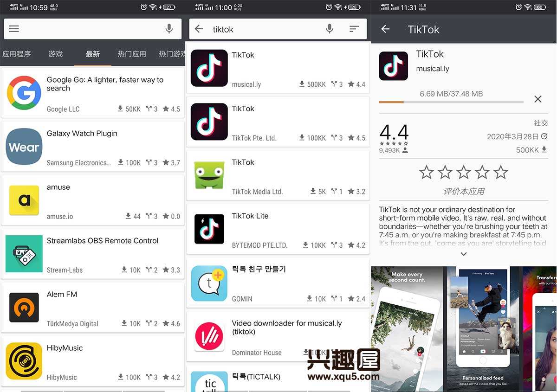557x392 pixels.
Task: Open the partially visible third TikTok screenshot
Action: click(x=540, y=329)
